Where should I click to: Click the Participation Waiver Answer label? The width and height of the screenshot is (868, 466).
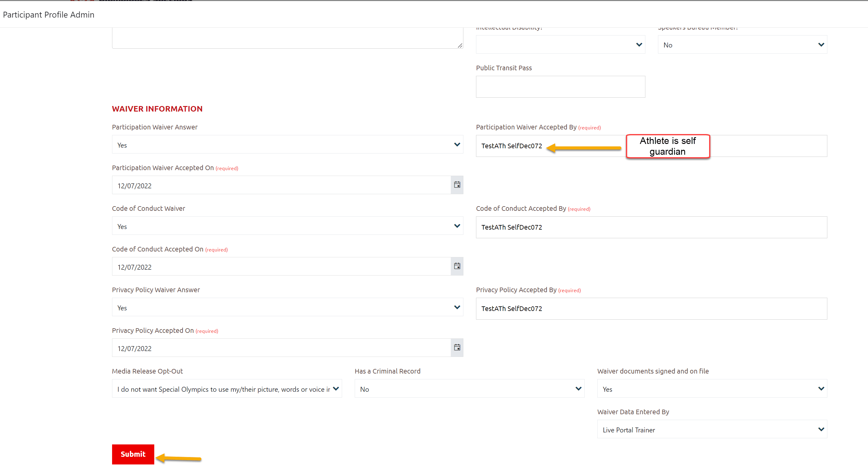coord(155,127)
